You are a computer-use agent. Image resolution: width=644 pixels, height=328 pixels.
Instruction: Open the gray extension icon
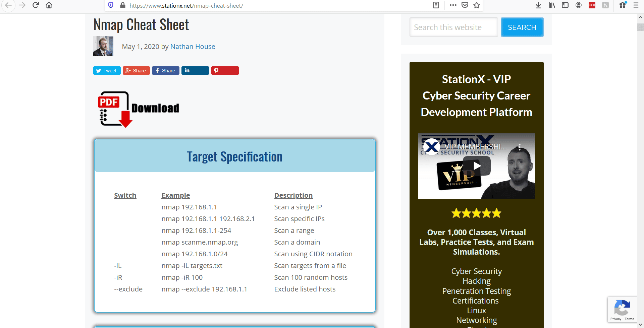pyautogui.click(x=605, y=5)
